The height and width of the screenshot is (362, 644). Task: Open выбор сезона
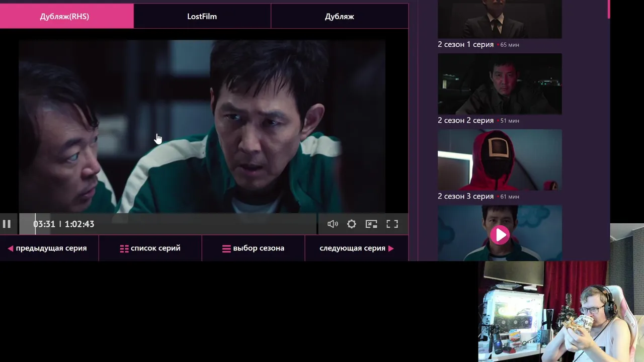(254, 248)
